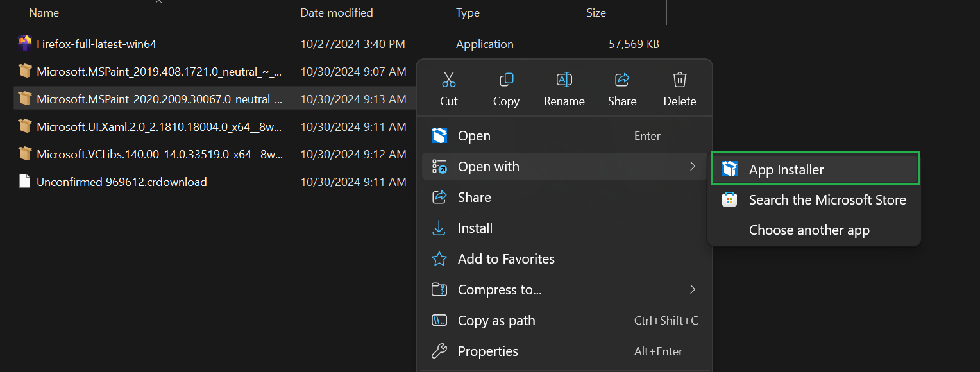Click the MSPaint 2019 package icon

pyautogui.click(x=25, y=71)
